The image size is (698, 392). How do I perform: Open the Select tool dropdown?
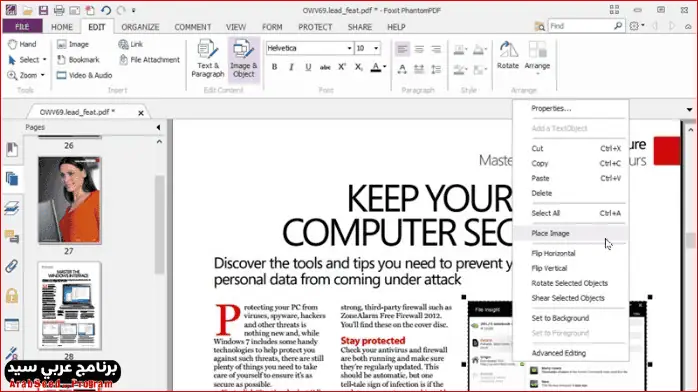click(44, 60)
